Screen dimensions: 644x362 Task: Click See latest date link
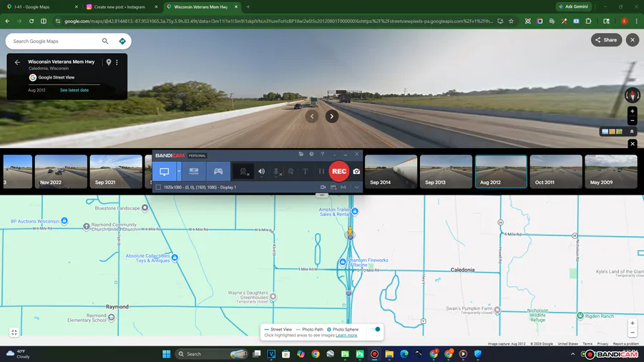click(x=74, y=90)
